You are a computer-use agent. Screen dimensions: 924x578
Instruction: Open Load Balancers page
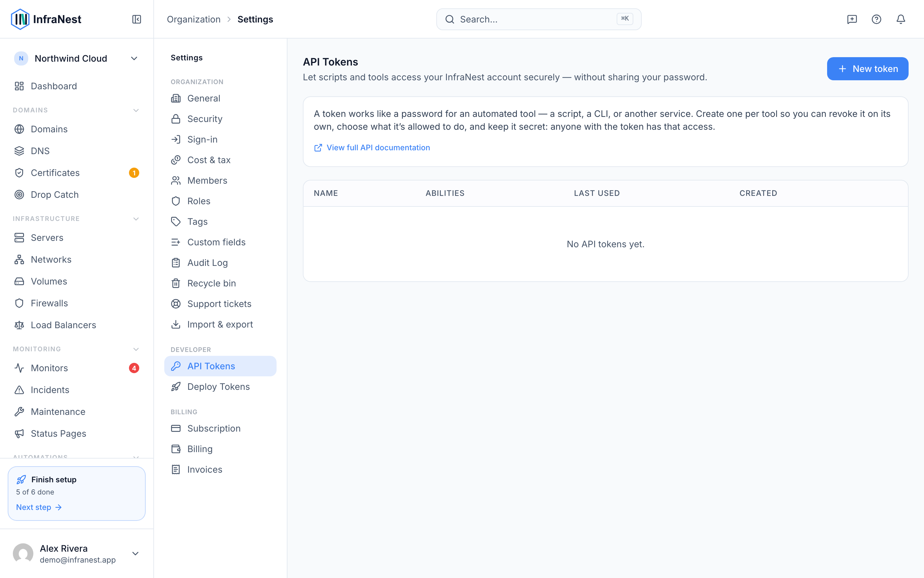point(76,325)
